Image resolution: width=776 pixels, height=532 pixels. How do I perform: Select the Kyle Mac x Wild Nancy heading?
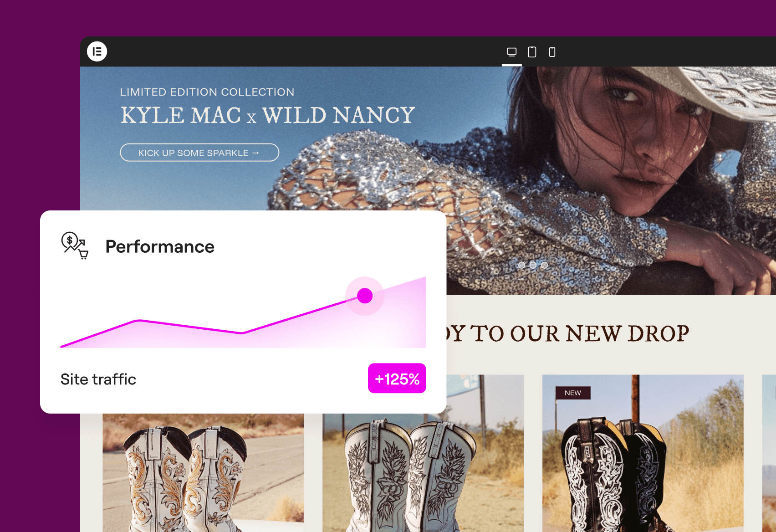point(267,115)
